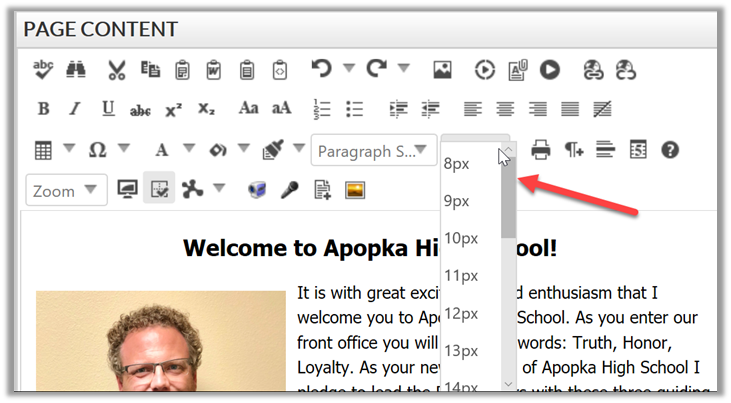Click the Align Center button
Viewport: 731px width, 403px height.
click(505, 109)
